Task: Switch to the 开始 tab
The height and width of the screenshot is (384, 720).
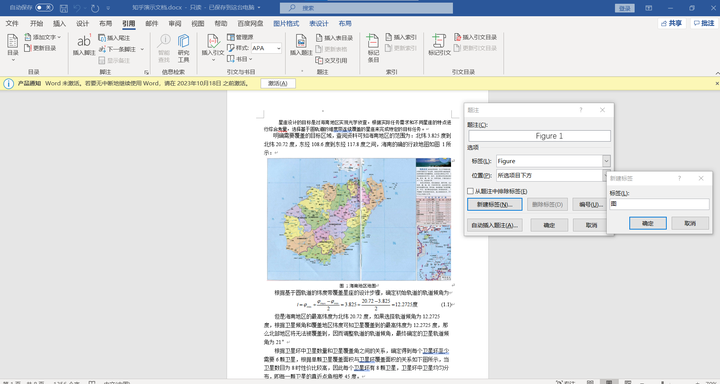Action: pyautogui.click(x=36, y=23)
